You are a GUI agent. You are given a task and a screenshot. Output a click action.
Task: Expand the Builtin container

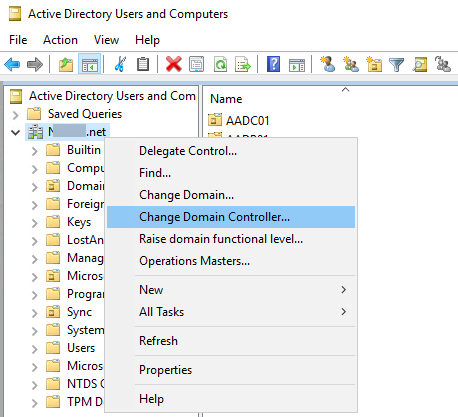pyautogui.click(x=34, y=151)
